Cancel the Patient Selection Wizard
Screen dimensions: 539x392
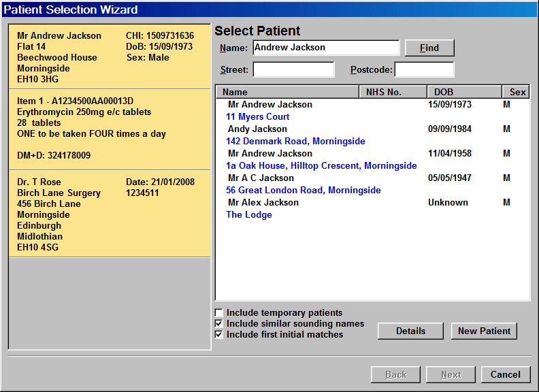[505, 374]
